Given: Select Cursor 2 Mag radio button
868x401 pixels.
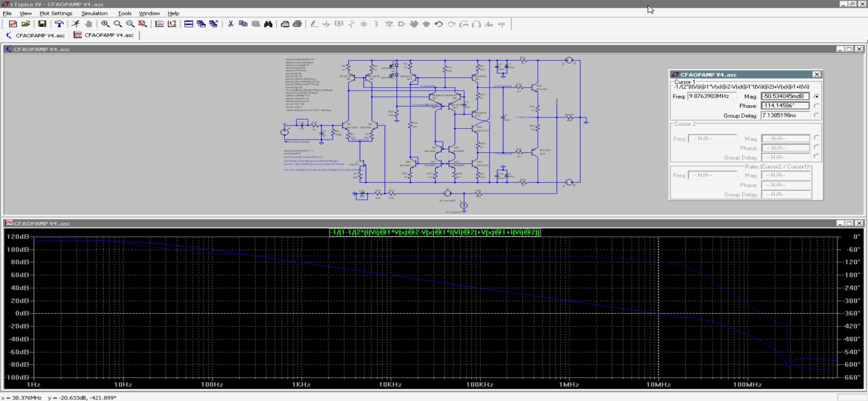Looking at the screenshot, I should pyautogui.click(x=816, y=138).
